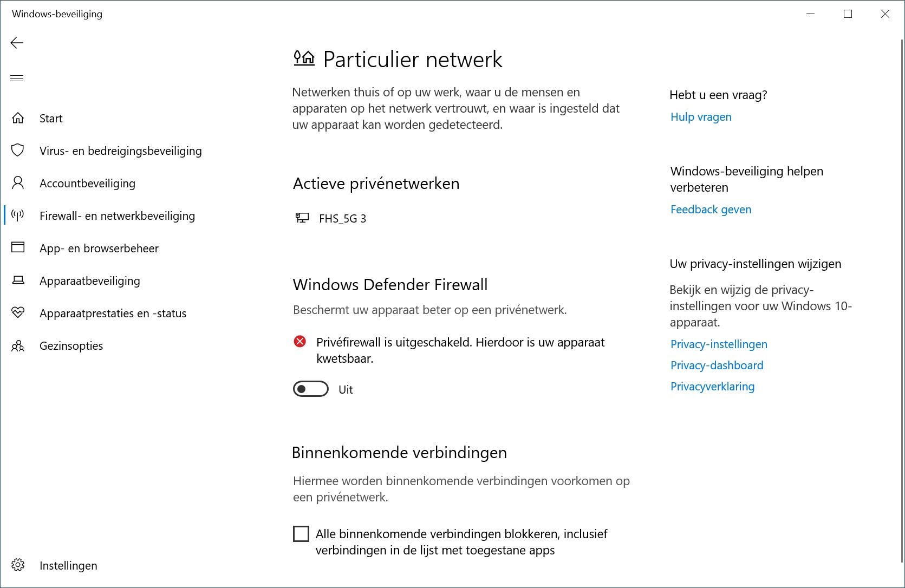Image resolution: width=905 pixels, height=588 pixels.
Task: Click the Privacyverklaring link
Action: click(712, 387)
